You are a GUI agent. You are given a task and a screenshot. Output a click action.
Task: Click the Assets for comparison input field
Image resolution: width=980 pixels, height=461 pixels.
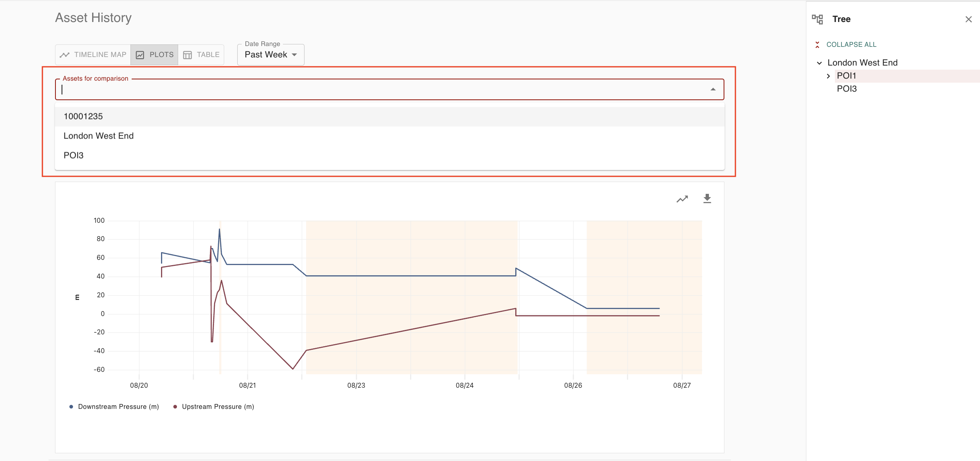[367, 90]
